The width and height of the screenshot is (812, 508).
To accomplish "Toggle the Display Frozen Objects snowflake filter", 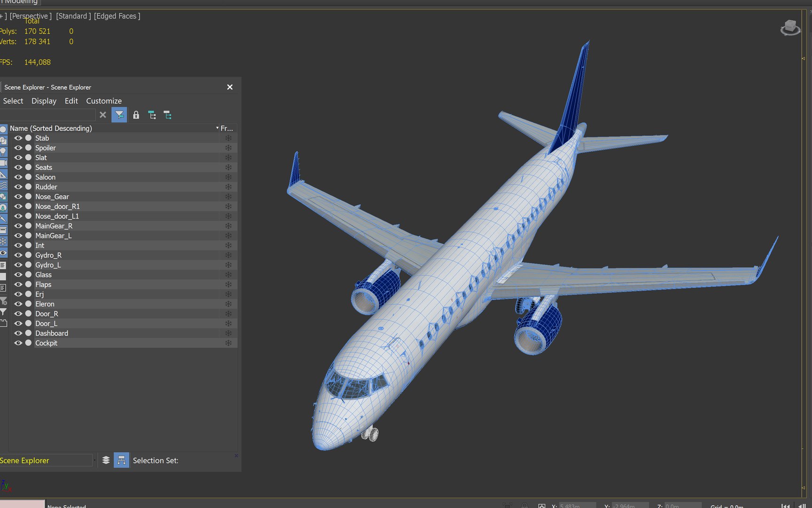I will pos(3,241).
